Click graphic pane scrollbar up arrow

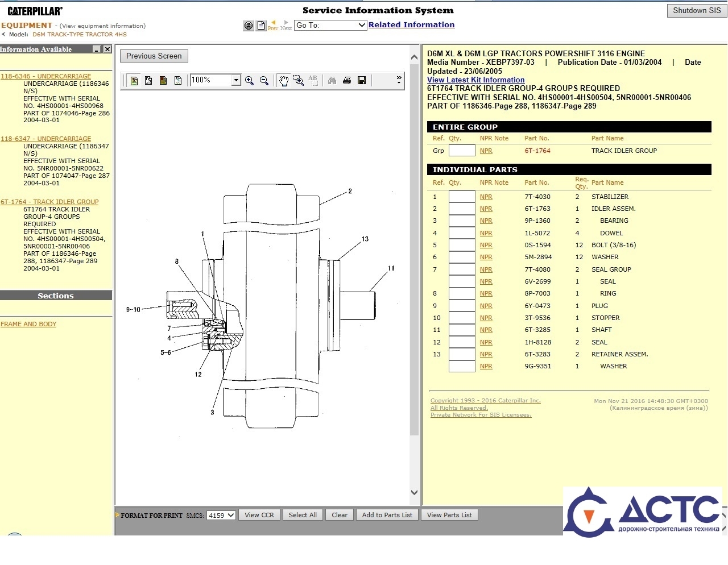pyautogui.click(x=414, y=57)
